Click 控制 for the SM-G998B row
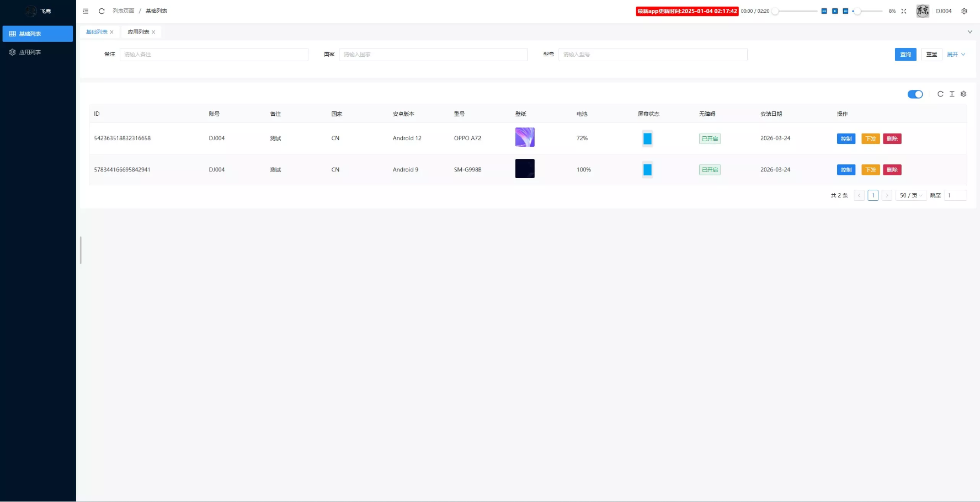The width and height of the screenshot is (980, 502). (846, 170)
